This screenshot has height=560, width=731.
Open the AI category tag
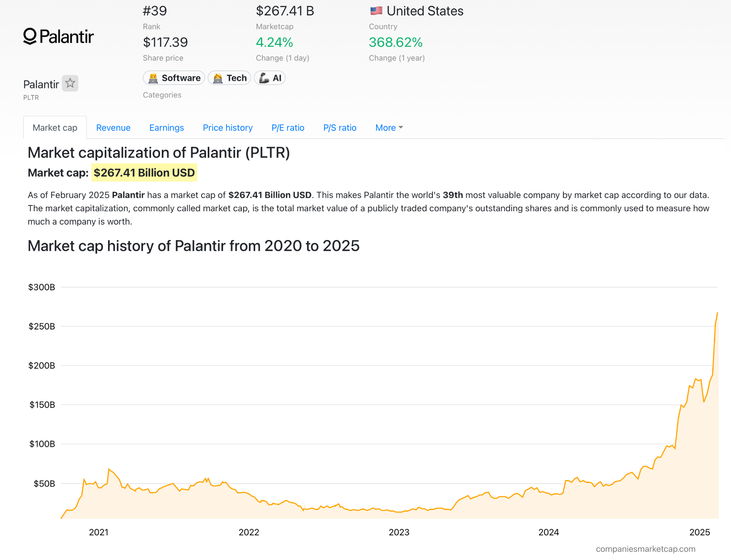point(270,78)
